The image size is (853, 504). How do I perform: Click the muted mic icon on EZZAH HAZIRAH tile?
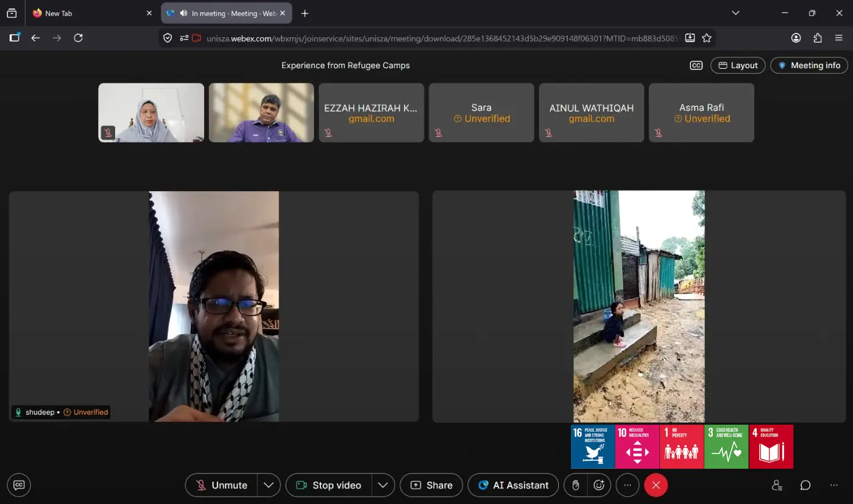pos(328,133)
